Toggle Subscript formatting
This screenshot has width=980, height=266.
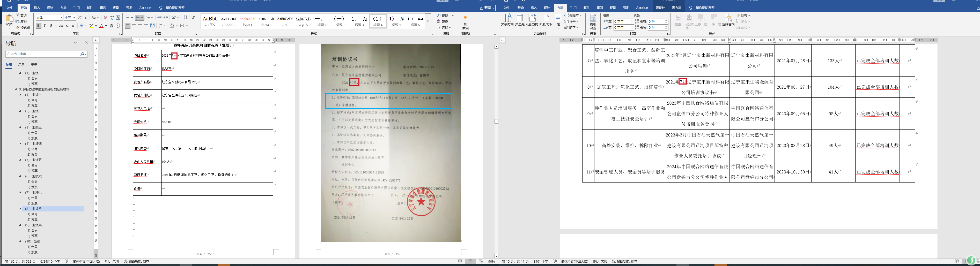67,26
